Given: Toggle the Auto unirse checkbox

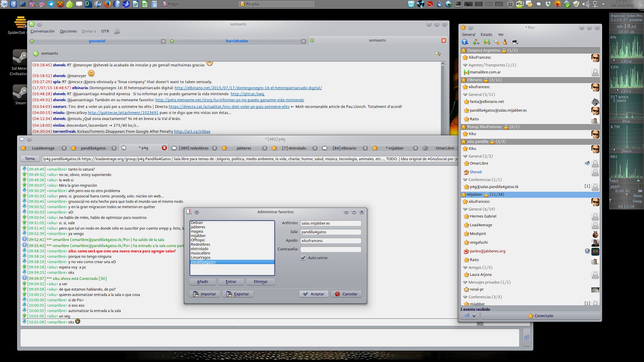Looking at the screenshot, I should [x=303, y=258].
